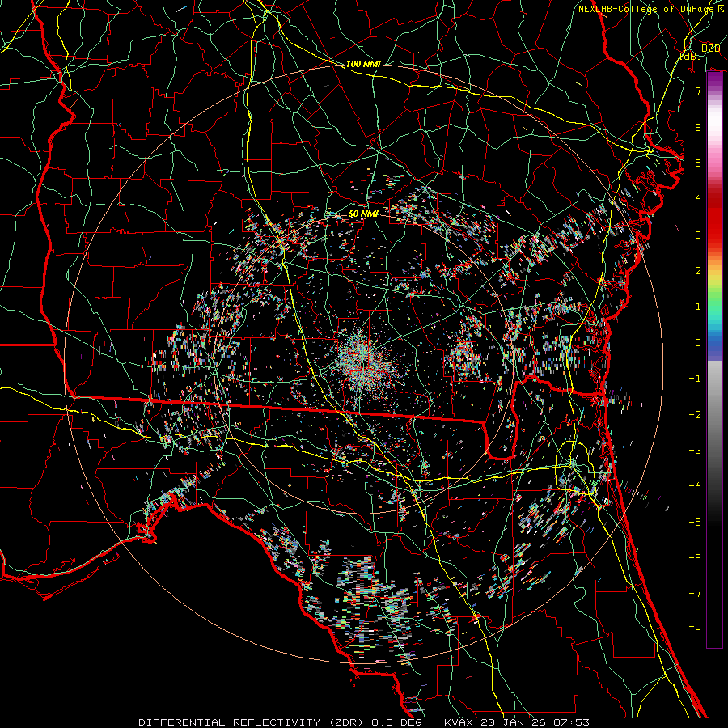Viewport: 728px width, 728px height.
Task: Pick the white band of the ZDR color bar
Action: tap(714, 123)
